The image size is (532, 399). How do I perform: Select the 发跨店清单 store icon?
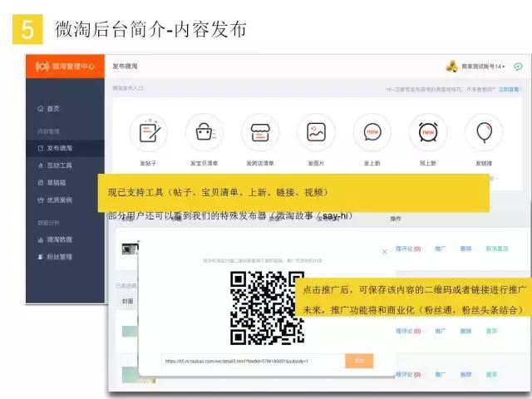[x=260, y=132]
